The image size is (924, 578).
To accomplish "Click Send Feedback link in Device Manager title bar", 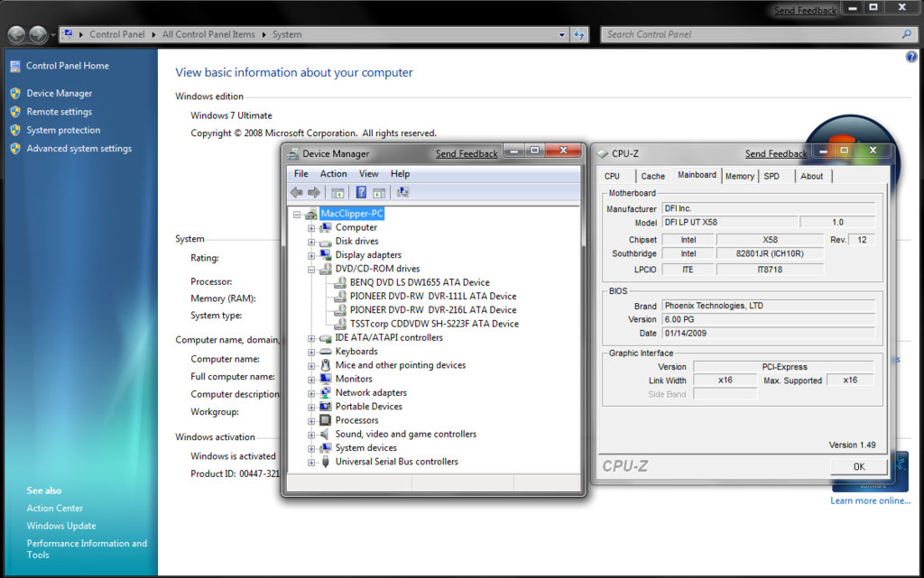I will (467, 153).
